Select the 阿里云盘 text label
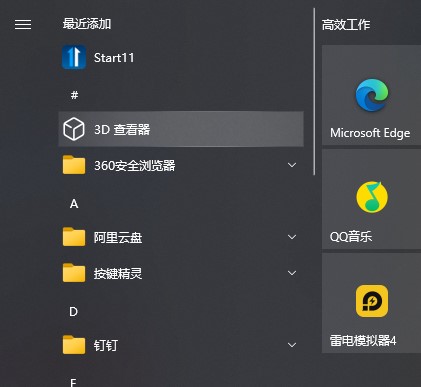Viewport: 421px width, 387px height. 118,237
